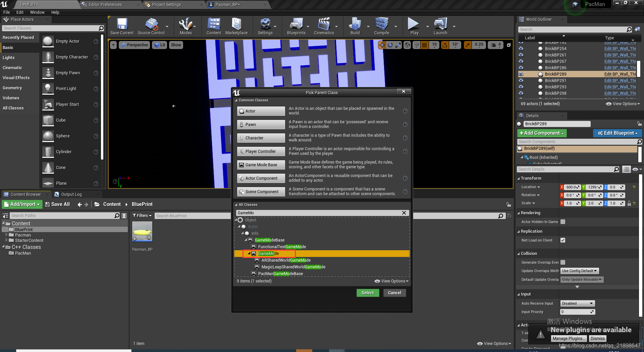644x352 pixels.
Task: Collapse the Common Classes section
Action: pos(236,100)
